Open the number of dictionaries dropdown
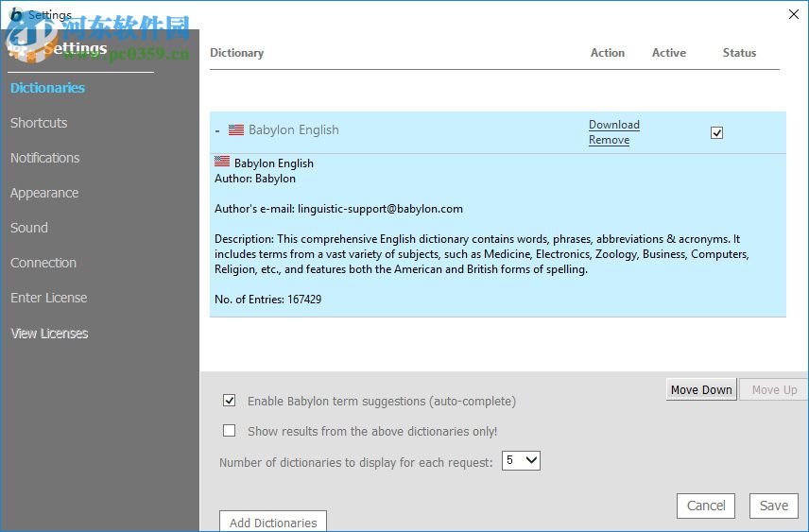The height and width of the screenshot is (532, 809). tap(521, 460)
